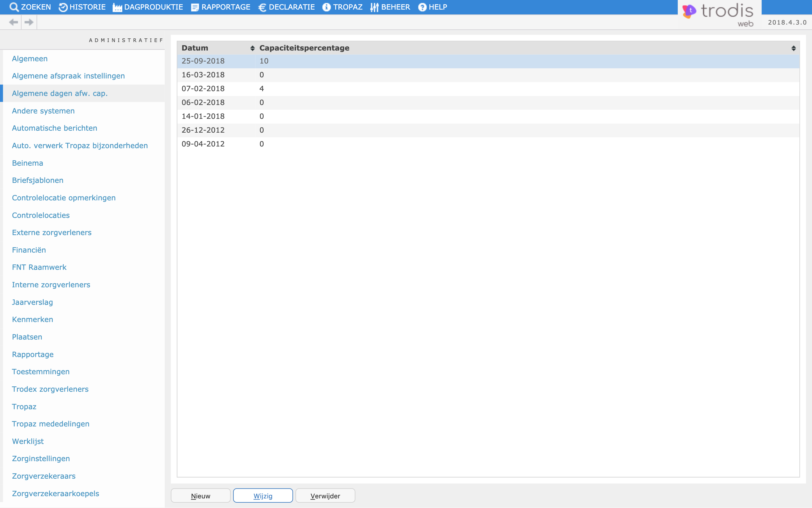
Task: Open the Declaratie euro icon
Action: coord(262,7)
